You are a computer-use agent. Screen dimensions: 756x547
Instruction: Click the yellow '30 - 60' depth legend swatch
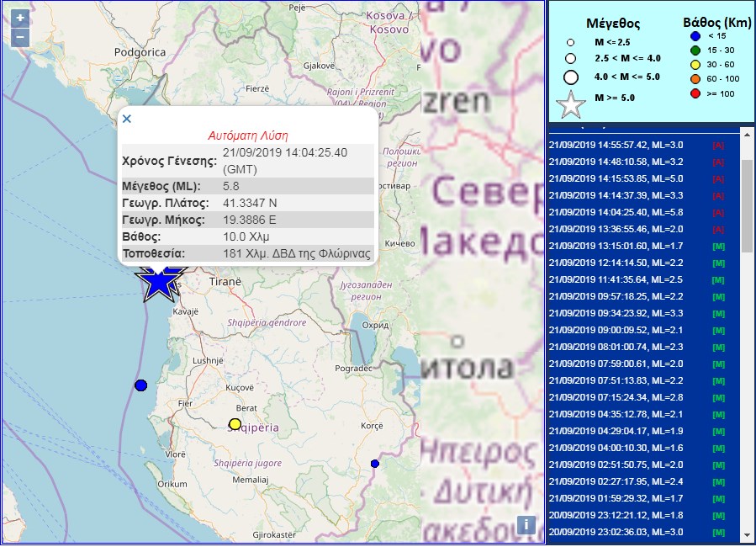[x=695, y=65]
